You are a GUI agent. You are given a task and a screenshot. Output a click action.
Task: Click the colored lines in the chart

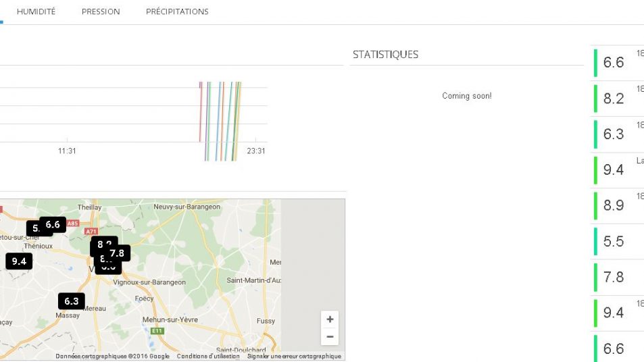pos(220,120)
